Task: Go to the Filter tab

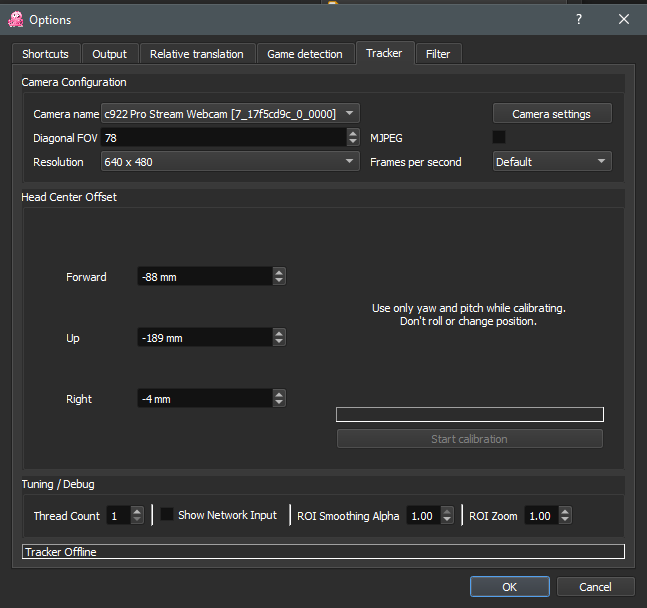Action: tap(438, 54)
